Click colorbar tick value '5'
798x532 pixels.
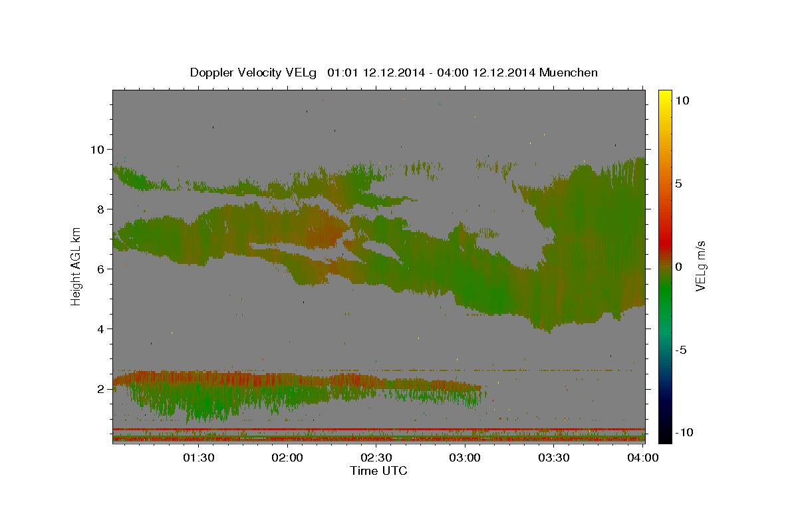point(678,184)
